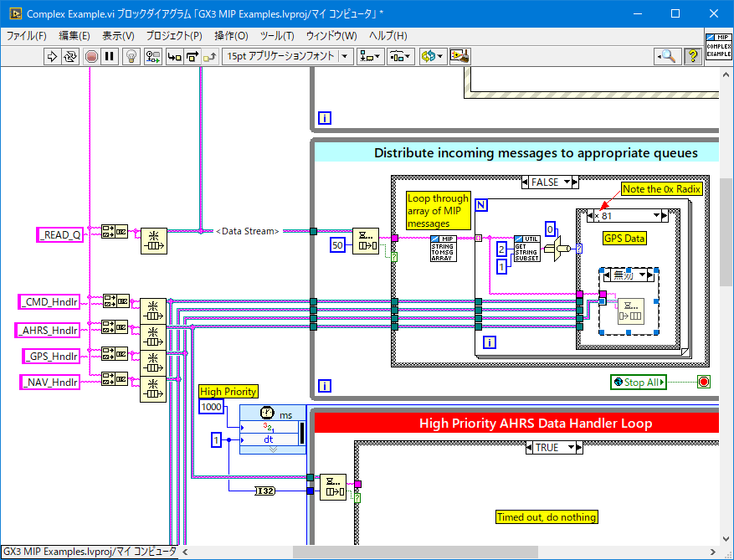Click the MIP String To Msg Array subVI
Image resolution: width=734 pixels, height=560 pixels.
pos(444,249)
